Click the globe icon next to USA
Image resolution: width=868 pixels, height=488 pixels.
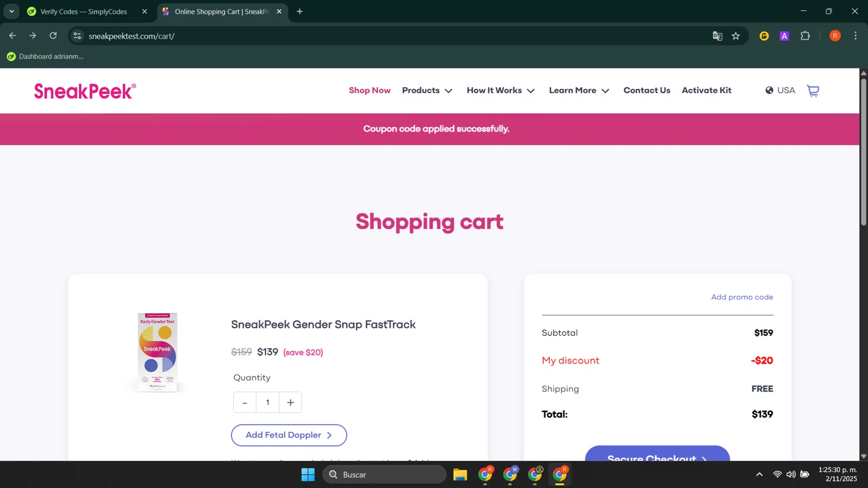click(x=769, y=90)
